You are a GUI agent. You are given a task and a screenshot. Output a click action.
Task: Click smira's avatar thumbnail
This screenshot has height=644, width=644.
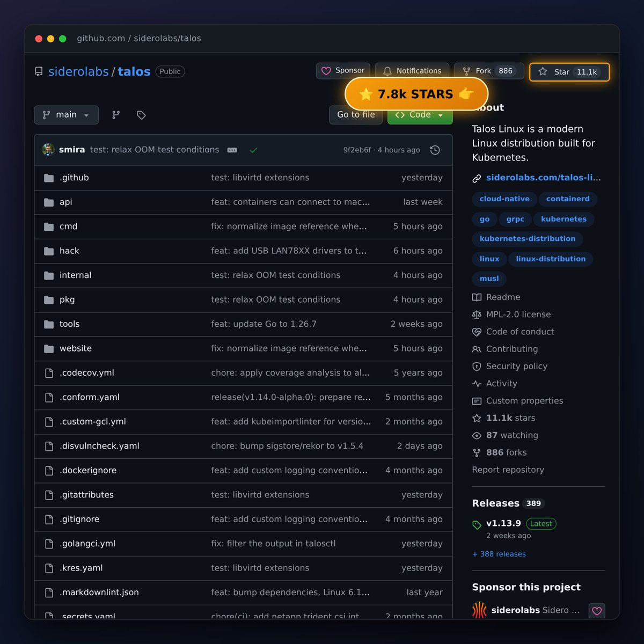48,150
